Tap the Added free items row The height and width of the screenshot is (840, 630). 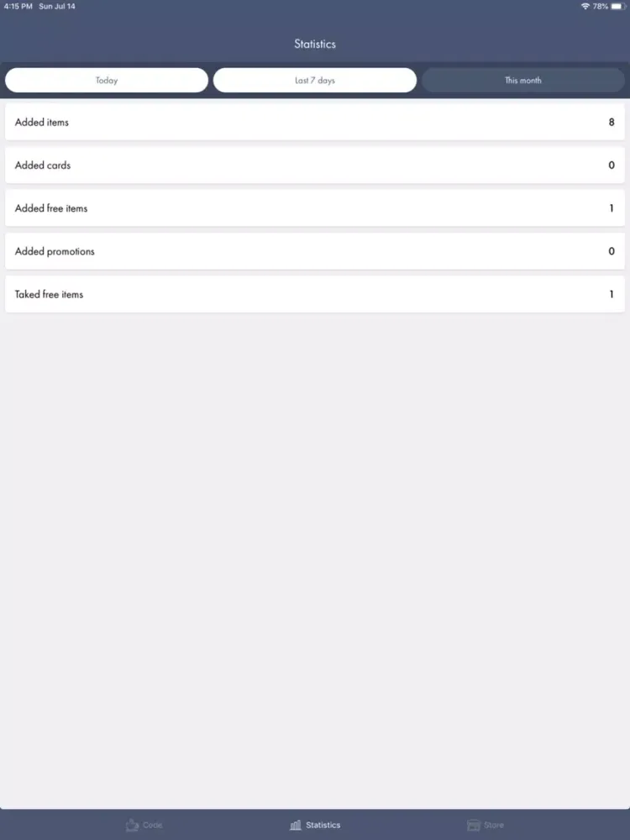[315, 207]
